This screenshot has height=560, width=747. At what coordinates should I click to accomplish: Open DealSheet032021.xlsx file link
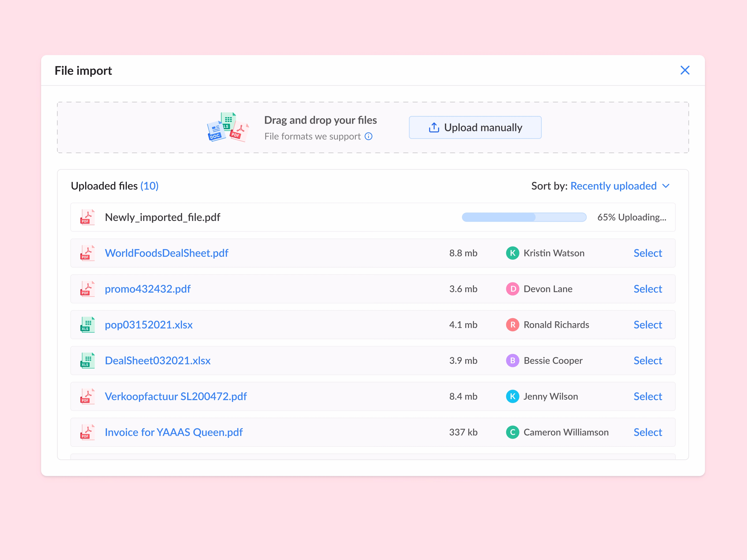[x=158, y=360]
